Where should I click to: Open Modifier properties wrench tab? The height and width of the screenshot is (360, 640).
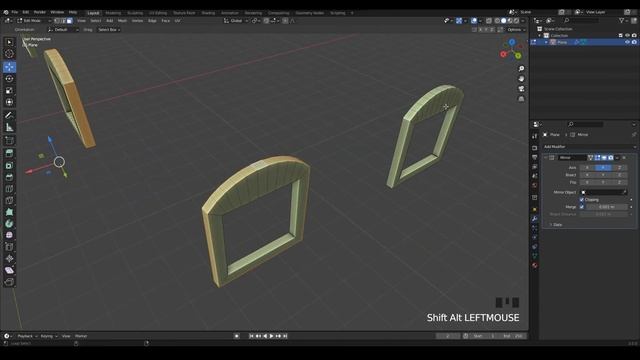pos(535,219)
